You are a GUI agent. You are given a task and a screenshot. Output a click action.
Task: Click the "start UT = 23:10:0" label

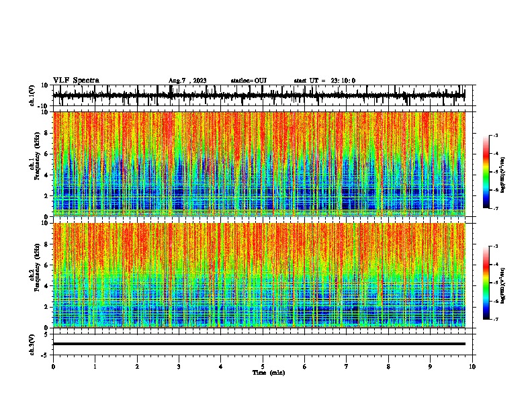[324, 81]
